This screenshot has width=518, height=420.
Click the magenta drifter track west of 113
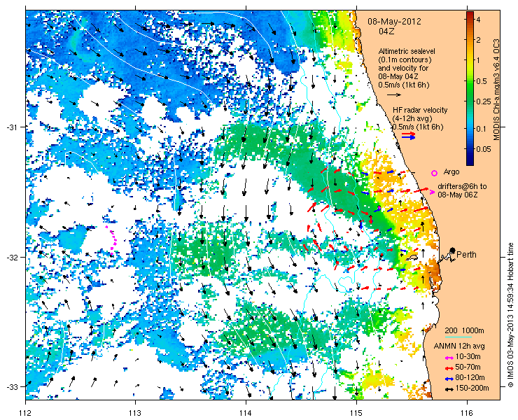112,240
